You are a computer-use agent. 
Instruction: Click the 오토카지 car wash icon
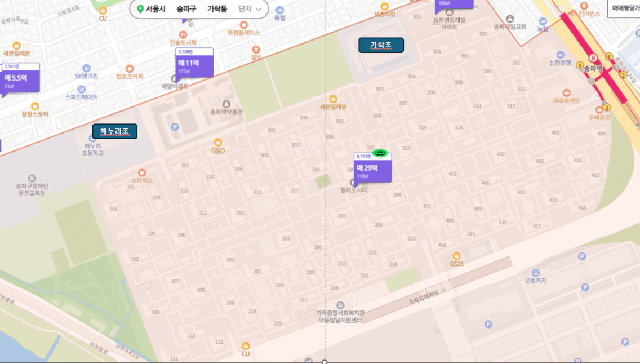pos(536,273)
